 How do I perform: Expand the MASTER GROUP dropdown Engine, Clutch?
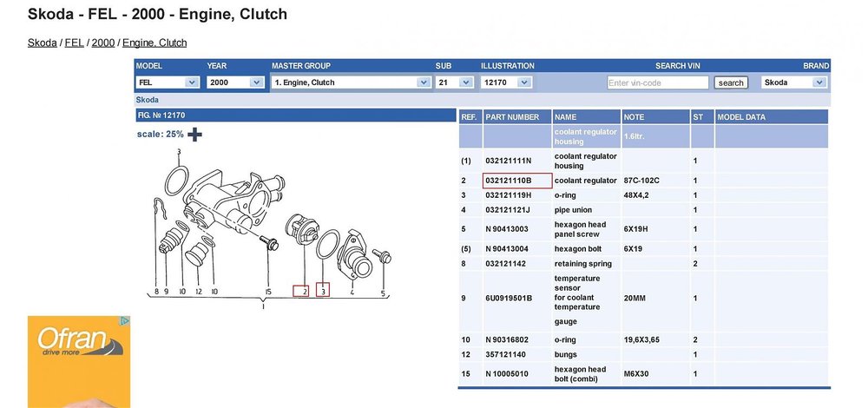point(351,82)
